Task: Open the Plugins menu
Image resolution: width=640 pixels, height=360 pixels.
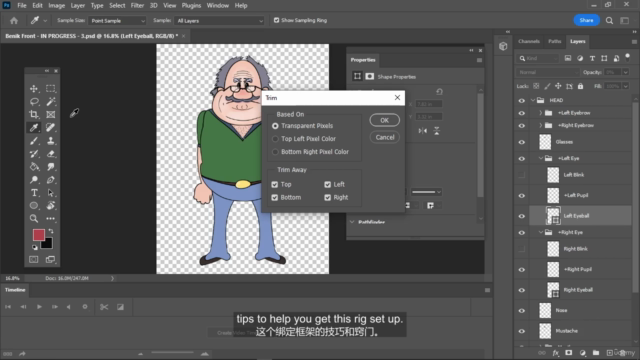Action: coord(191,5)
